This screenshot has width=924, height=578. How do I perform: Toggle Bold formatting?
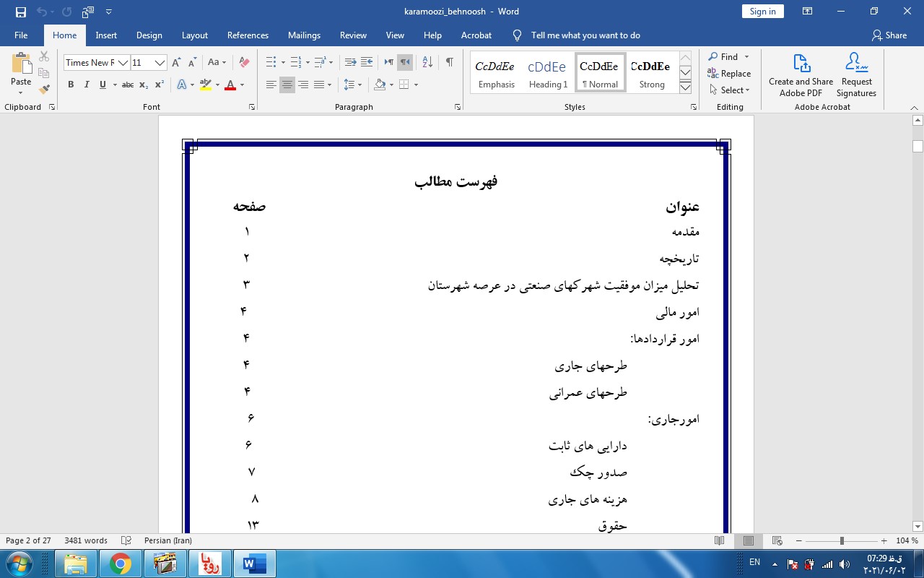[71, 85]
